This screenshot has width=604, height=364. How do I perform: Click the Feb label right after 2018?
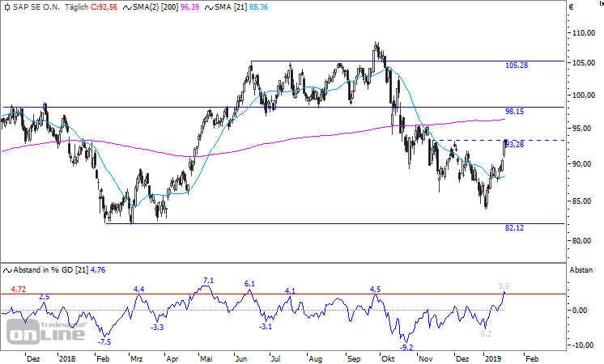pos(103,358)
